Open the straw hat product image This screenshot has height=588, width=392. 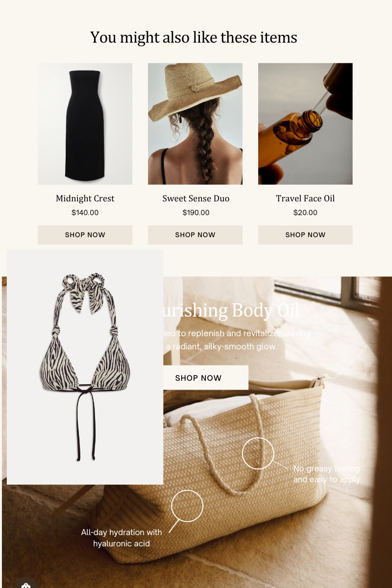[195, 123]
